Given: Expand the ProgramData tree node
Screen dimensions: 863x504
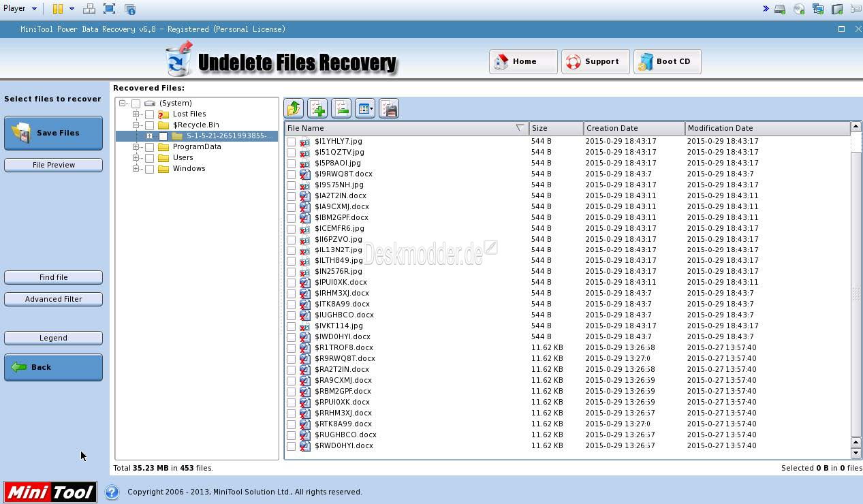Looking at the screenshot, I should point(136,147).
